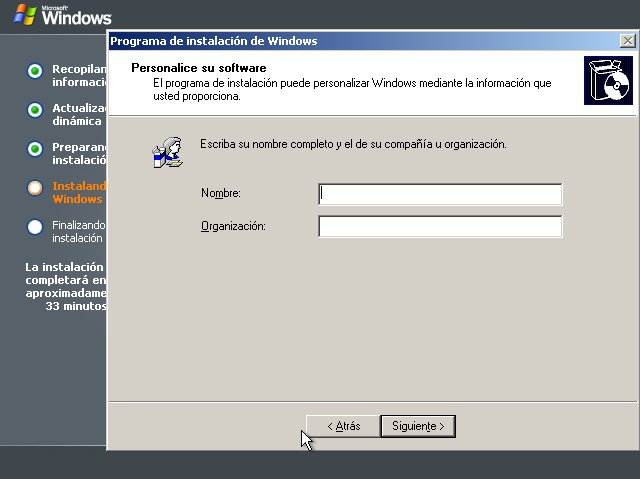The height and width of the screenshot is (479, 640).
Task: Click the software box and CD icon
Action: tap(608, 80)
